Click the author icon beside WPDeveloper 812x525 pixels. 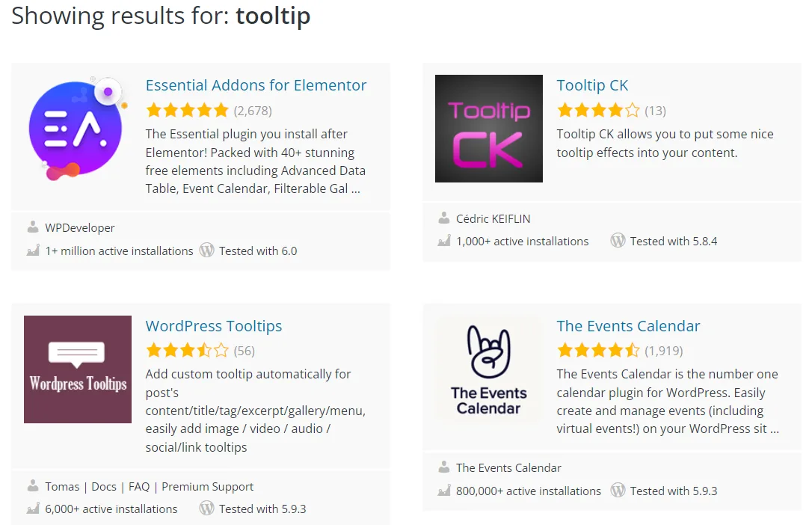pos(33,227)
